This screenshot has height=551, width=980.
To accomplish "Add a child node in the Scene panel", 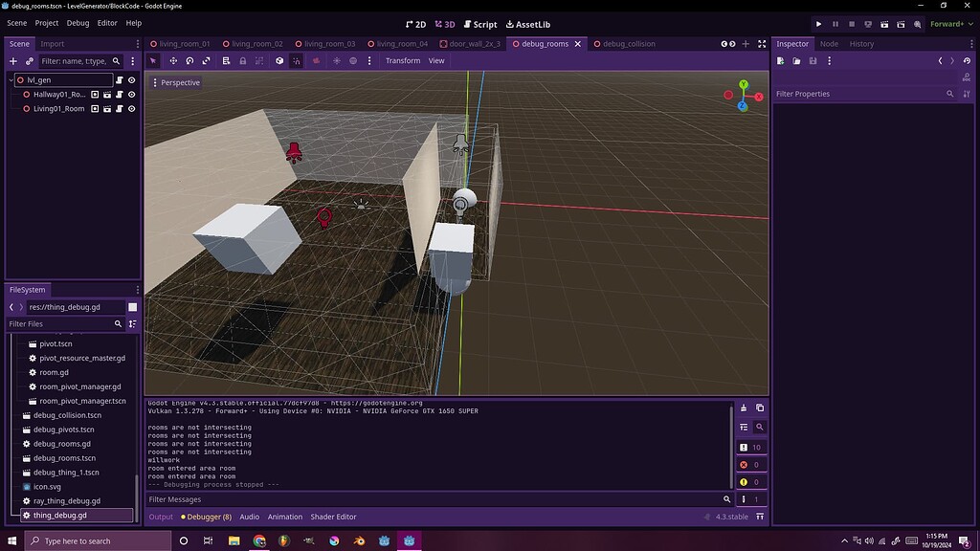I will [12, 61].
